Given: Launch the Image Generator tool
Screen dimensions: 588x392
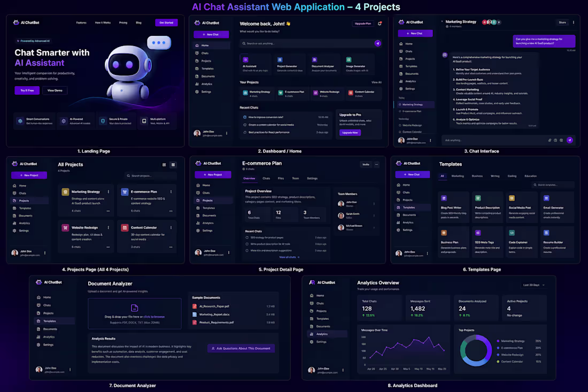Looking at the screenshot, I should (349, 60).
